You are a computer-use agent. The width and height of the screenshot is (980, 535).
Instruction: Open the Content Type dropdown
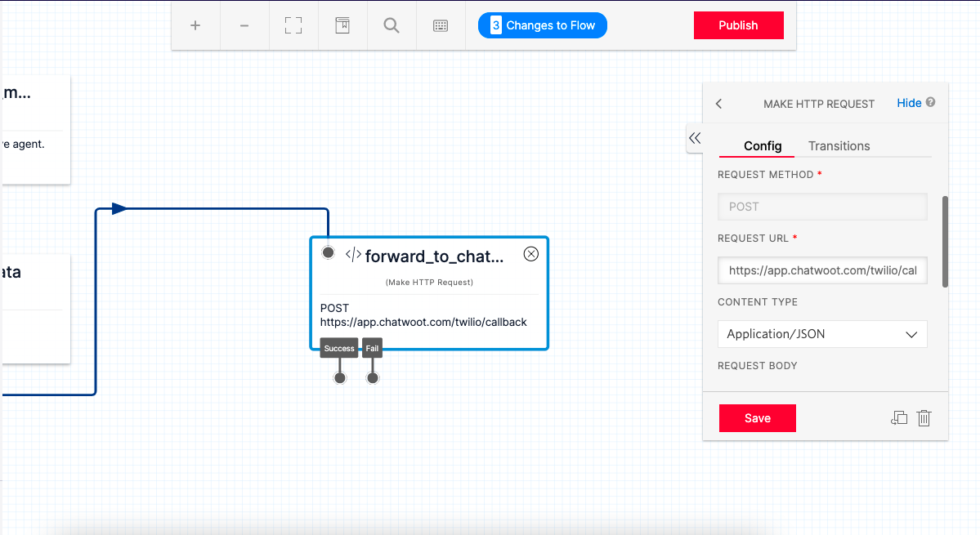click(x=822, y=334)
